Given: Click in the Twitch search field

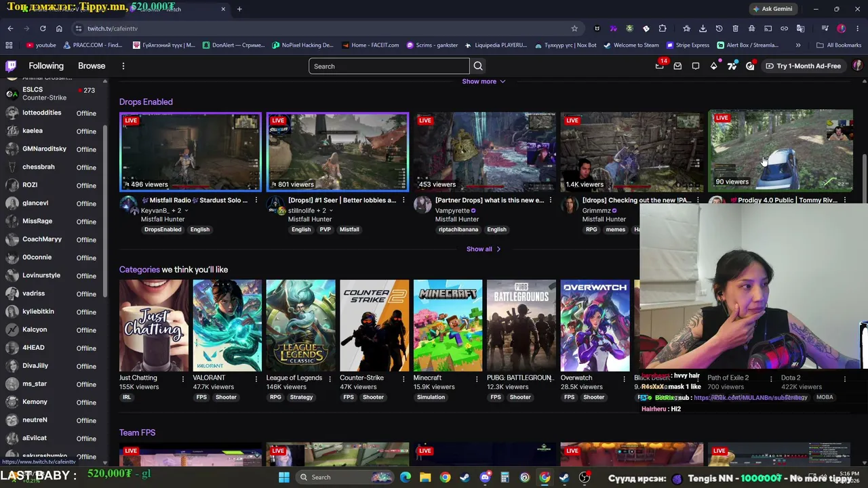Looking at the screenshot, I should [x=389, y=66].
